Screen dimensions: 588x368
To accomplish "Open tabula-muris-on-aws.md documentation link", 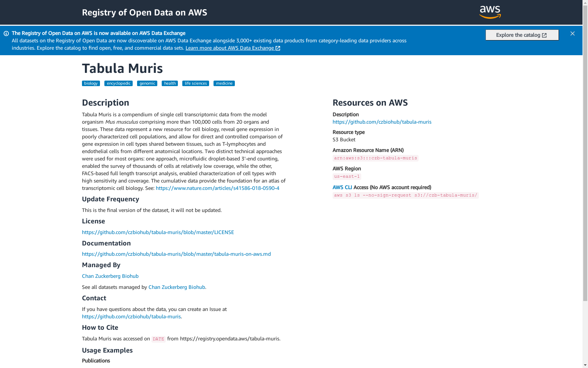I will pyautogui.click(x=176, y=254).
